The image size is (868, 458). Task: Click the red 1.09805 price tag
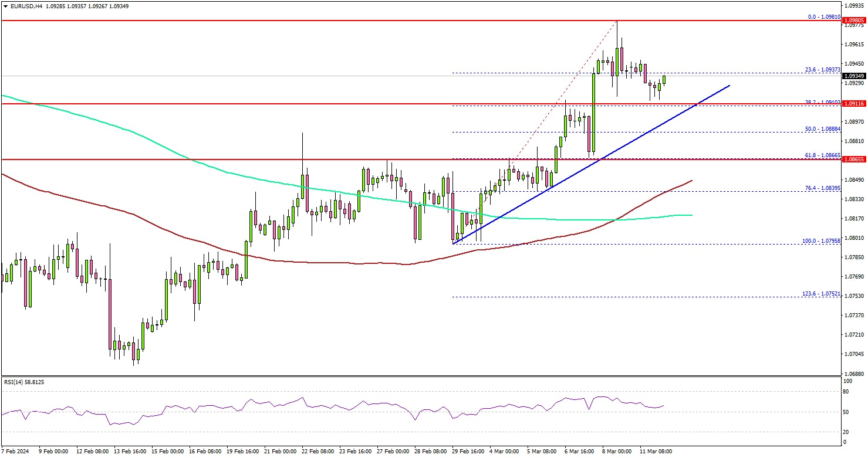coord(855,21)
